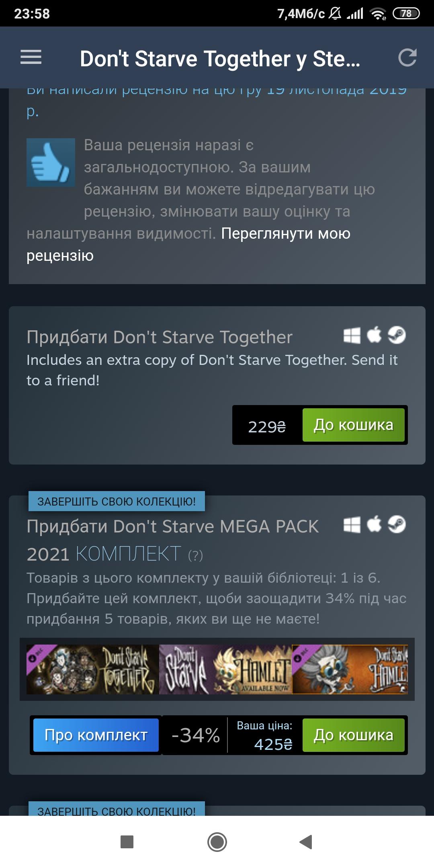The image size is (434, 868).
Task: Tap SteamOS icon beside Don't Starve Together
Action: [397, 335]
